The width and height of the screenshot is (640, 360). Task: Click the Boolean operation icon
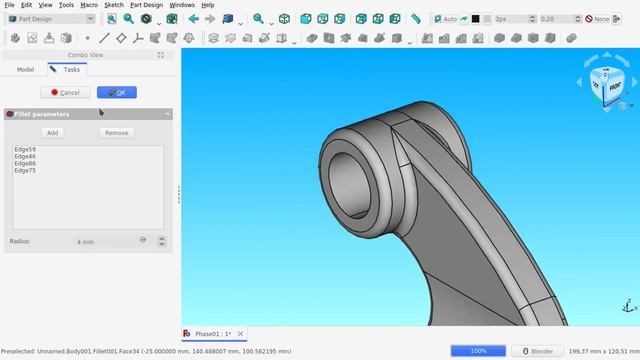coord(571,38)
